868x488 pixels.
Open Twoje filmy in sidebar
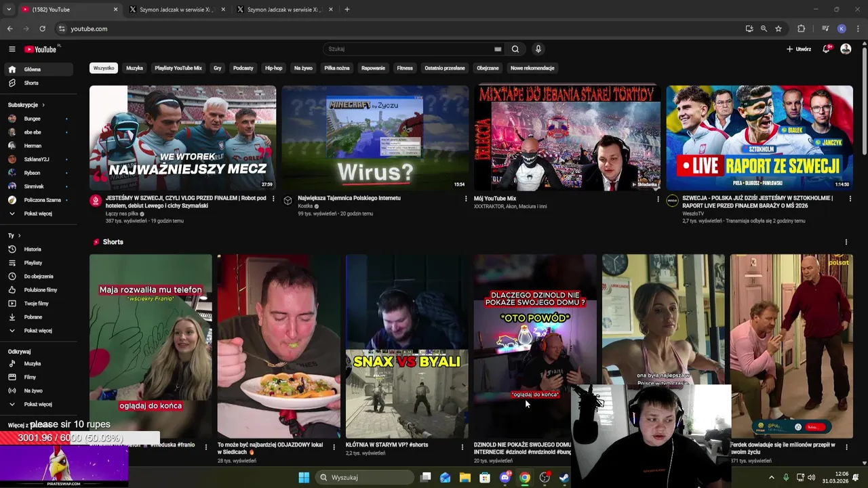[38, 303]
